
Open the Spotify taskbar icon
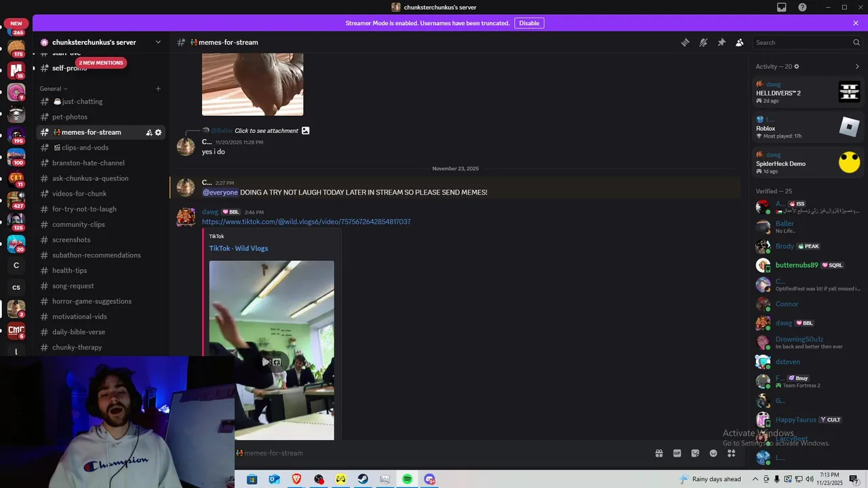coord(407,479)
